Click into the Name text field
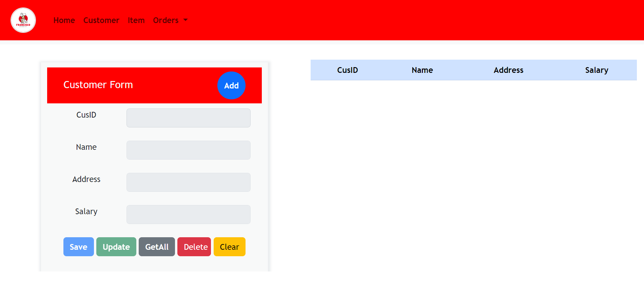The image size is (644, 304). (x=188, y=150)
